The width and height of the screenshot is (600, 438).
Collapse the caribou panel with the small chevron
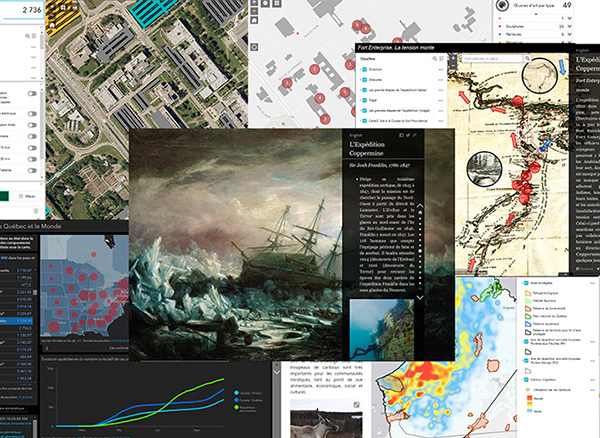[x=277, y=372]
